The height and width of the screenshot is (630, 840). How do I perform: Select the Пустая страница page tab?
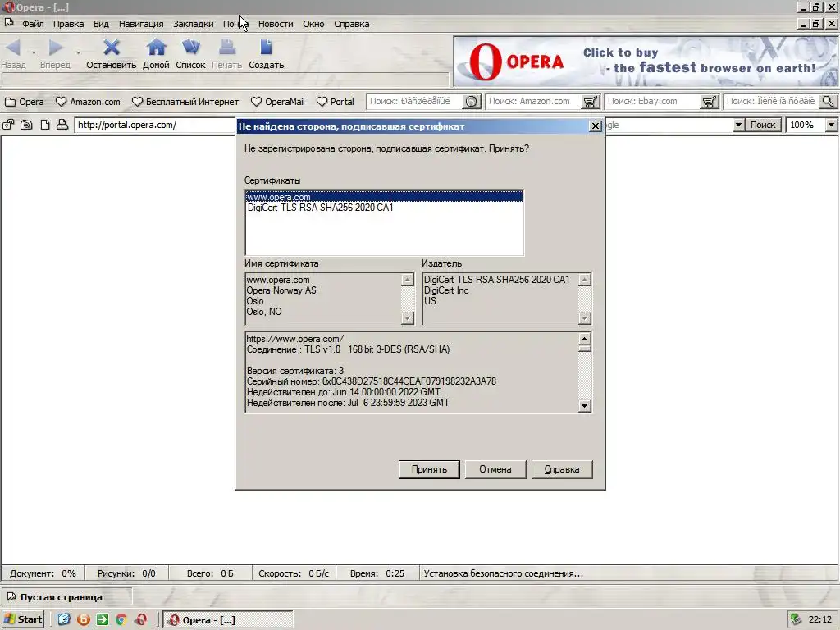click(x=66, y=597)
